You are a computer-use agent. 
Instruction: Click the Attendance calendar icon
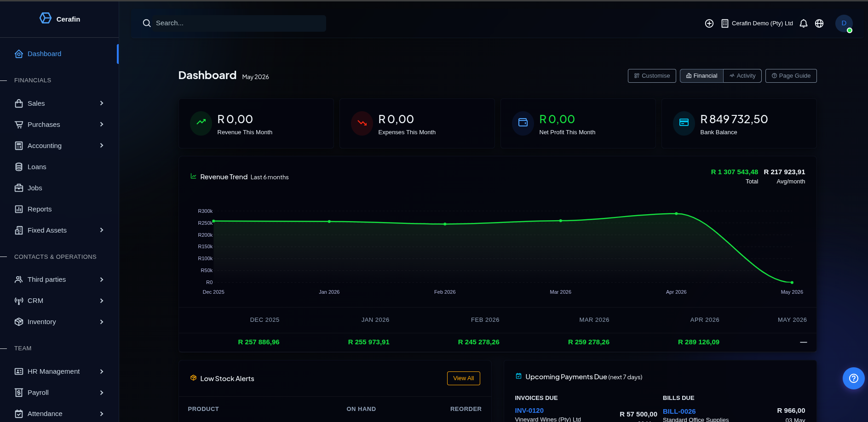(x=19, y=414)
